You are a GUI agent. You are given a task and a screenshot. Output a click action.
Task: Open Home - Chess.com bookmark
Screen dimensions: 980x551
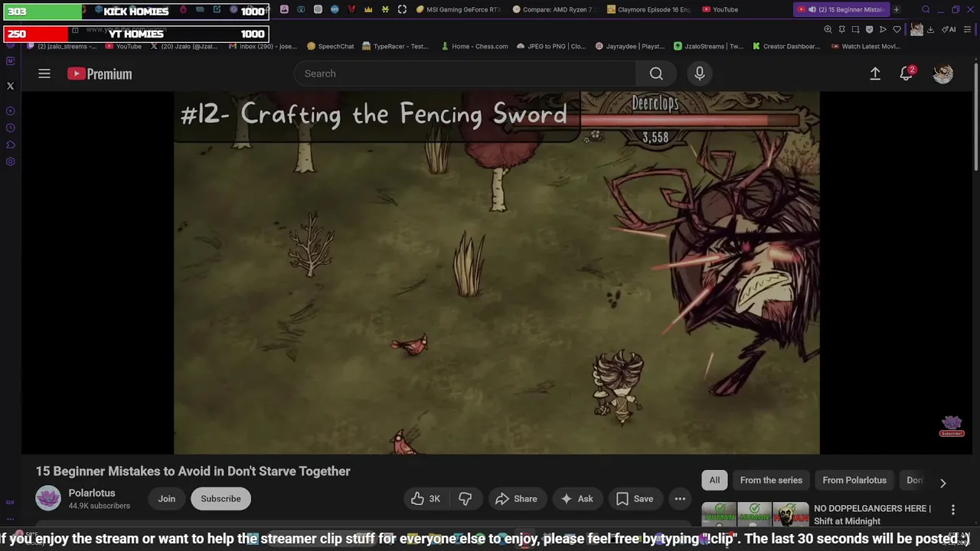[x=475, y=46]
